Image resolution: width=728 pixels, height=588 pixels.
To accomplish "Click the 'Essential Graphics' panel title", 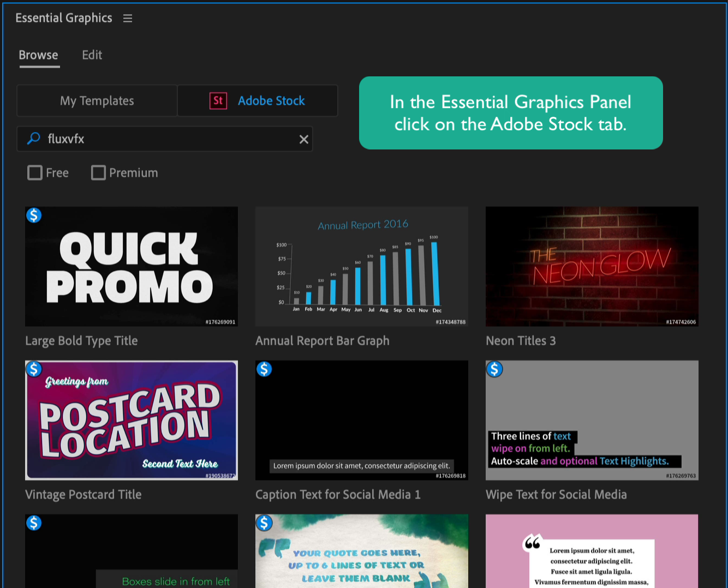I will click(x=64, y=18).
